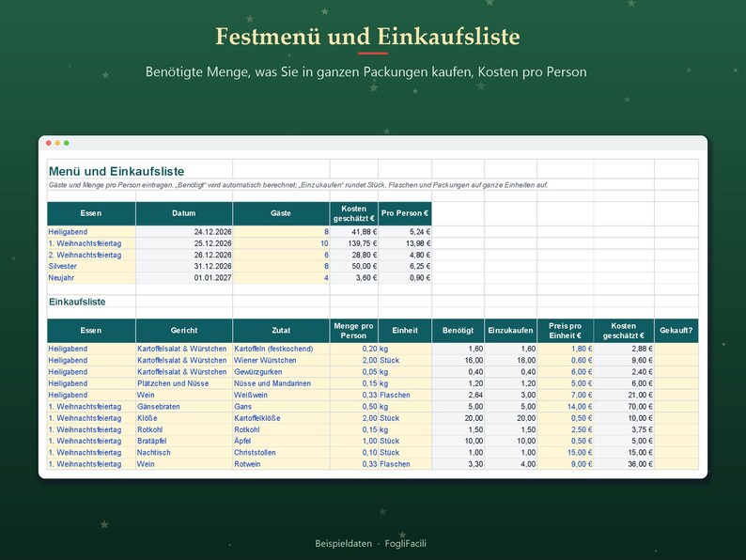The height and width of the screenshot is (560, 746).
Task: Click the red close window dot
Action: coord(49,143)
